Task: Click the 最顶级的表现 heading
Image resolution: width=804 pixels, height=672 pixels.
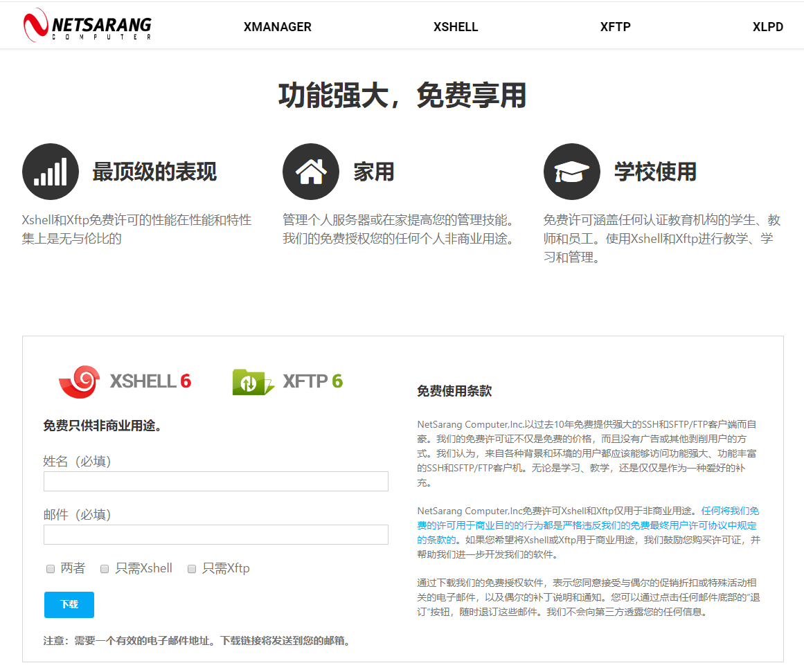Action: click(x=154, y=172)
